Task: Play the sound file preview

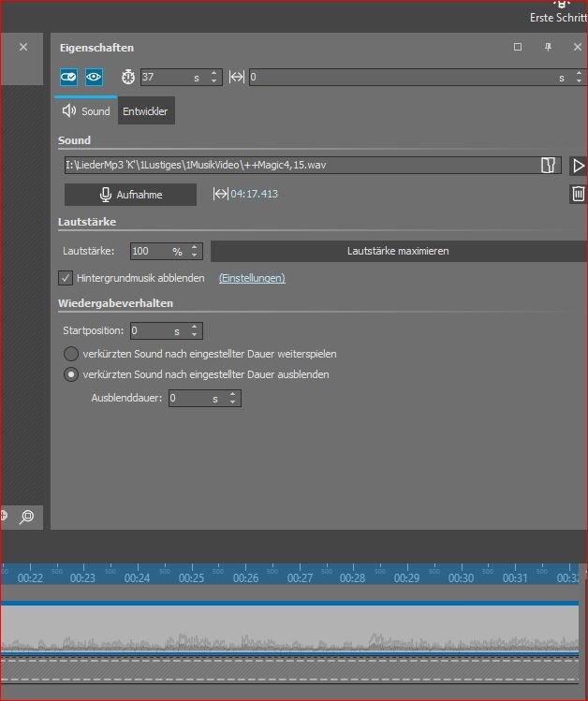Action: point(578,166)
